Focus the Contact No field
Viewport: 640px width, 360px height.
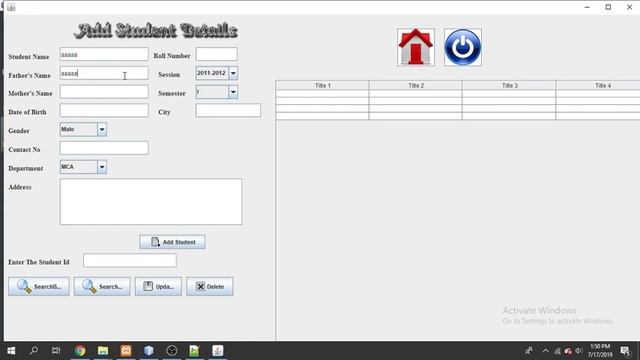[104, 148]
